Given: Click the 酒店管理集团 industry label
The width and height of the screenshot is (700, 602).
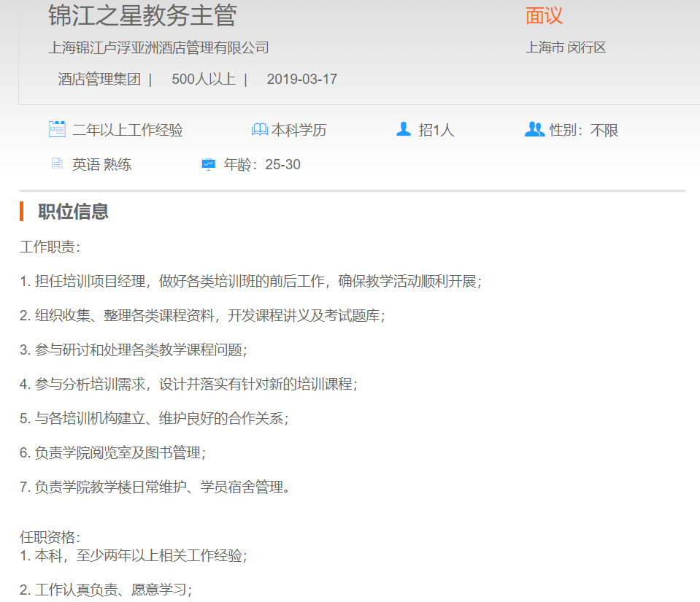Looking at the screenshot, I should (99, 80).
